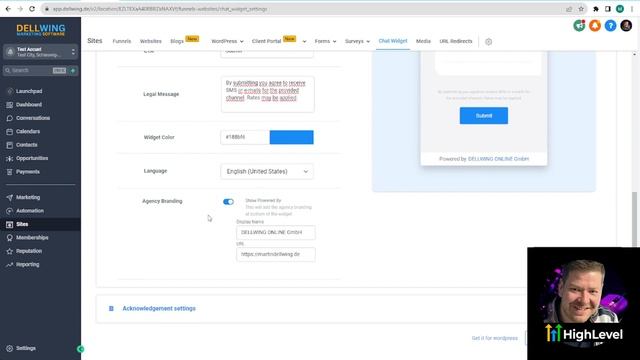Viewport: 640px width, 360px height.
Task: Open the Test Account switcher dropdown
Action: (40, 52)
